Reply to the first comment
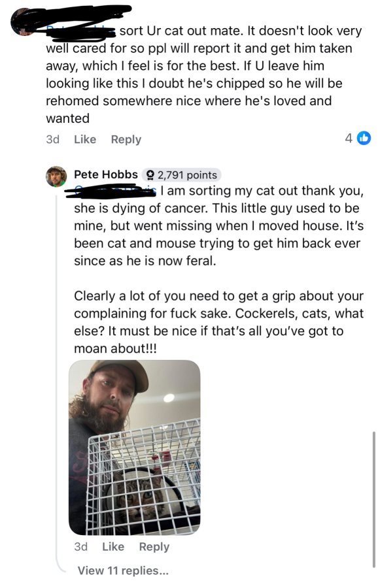378x588 pixels. pos(126,140)
